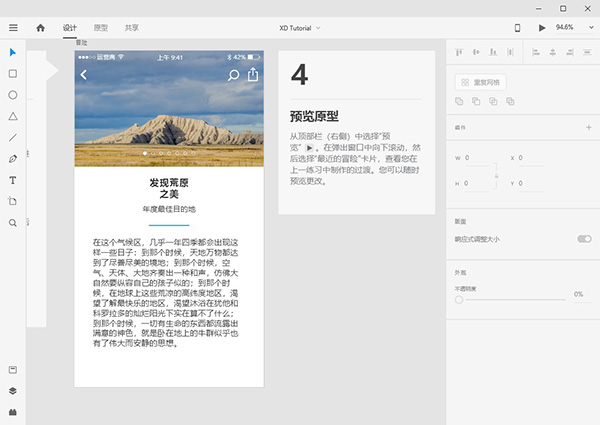
Task: Toggle the 响应式调整大小 switch
Action: coord(584,239)
